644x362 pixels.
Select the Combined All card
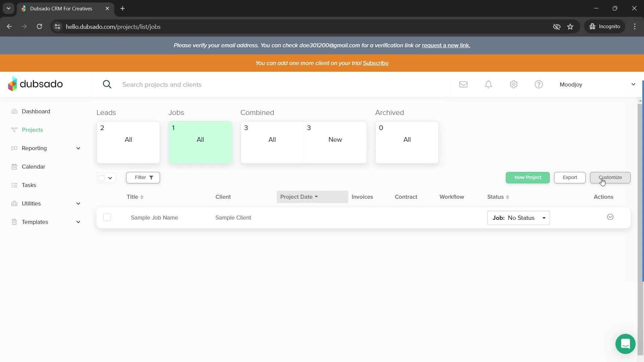point(272,142)
